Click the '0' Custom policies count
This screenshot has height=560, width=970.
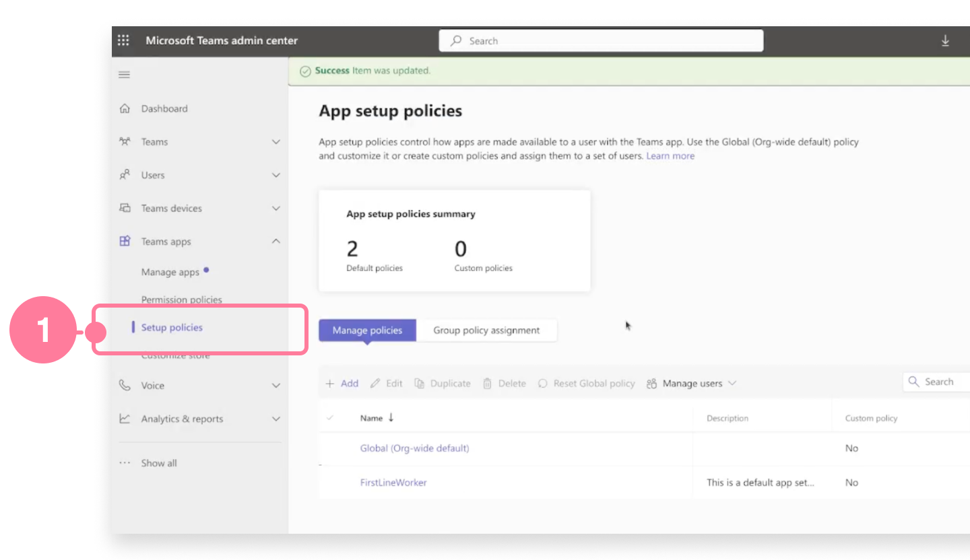coord(460,249)
